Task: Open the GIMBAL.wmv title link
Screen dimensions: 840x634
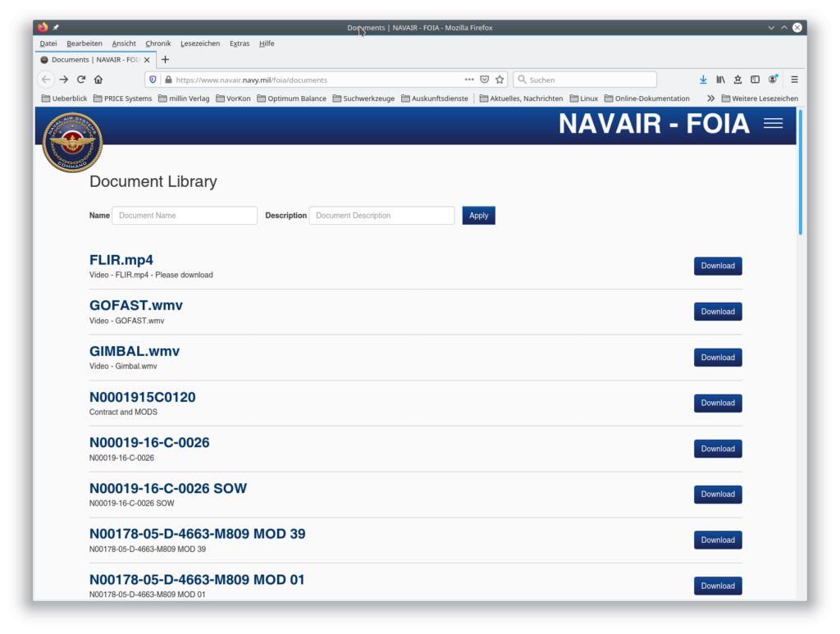Action: pyautogui.click(x=135, y=351)
